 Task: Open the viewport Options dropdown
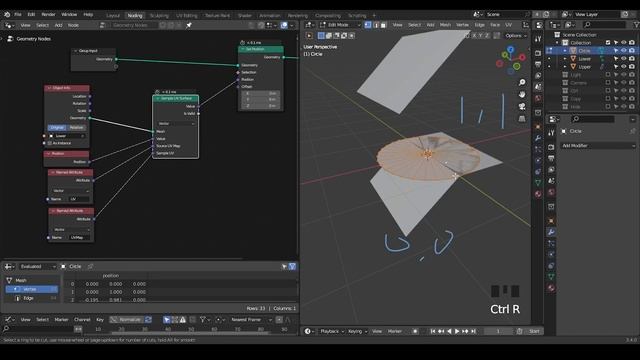[x=516, y=36]
